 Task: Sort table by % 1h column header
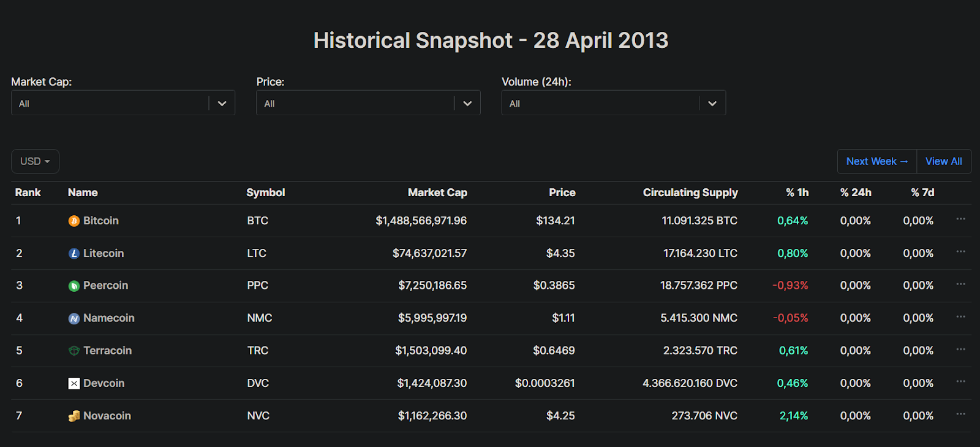[797, 193]
